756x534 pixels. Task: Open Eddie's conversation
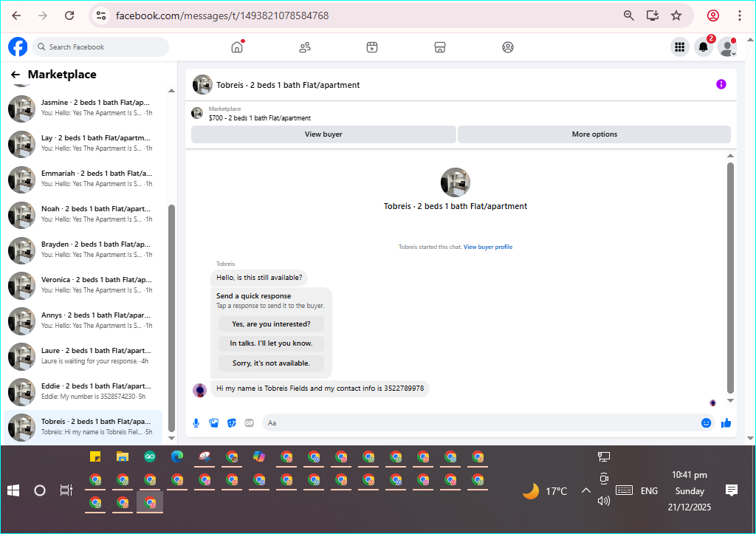click(x=83, y=391)
